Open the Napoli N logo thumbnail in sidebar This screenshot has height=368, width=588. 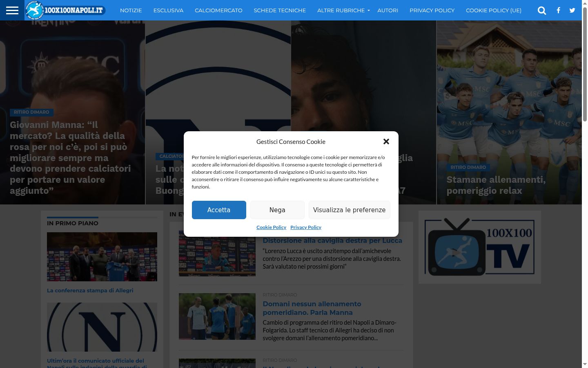click(x=102, y=327)
